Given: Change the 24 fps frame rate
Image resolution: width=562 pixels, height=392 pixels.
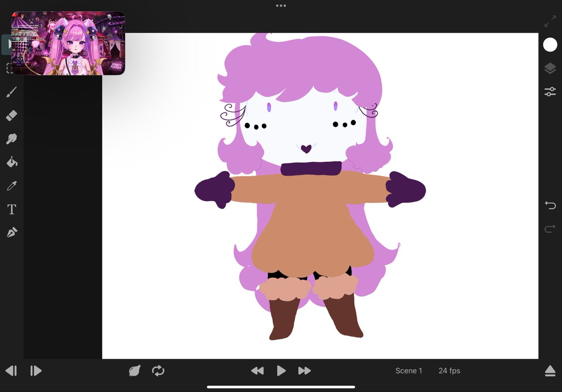Looking at the screenshot, I should pos(449,371).
